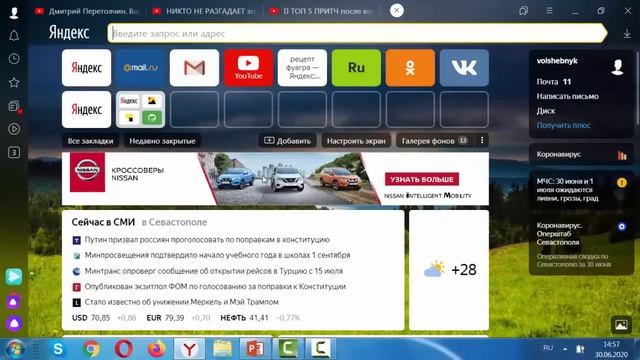
Task: Open the Windows Start button
Action: coord(15,349)
